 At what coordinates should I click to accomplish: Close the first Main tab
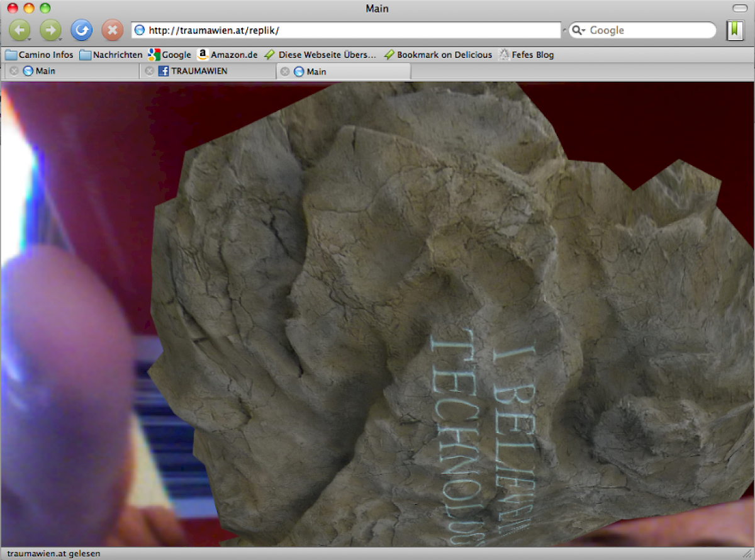tap(14, 71)
